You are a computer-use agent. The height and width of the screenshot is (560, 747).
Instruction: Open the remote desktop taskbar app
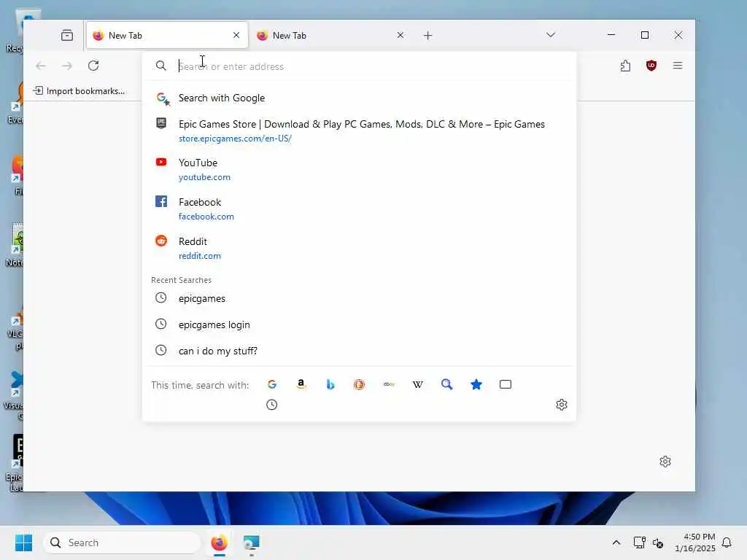pos(251,542)
